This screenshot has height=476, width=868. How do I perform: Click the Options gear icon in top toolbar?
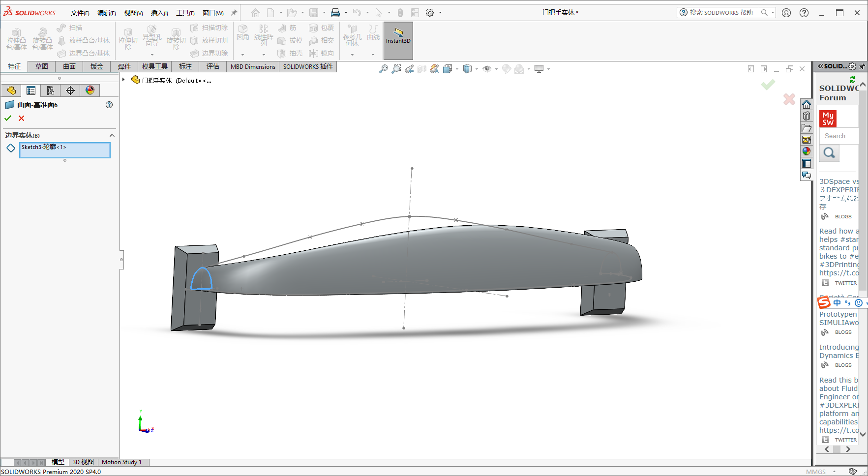point(430,13)
